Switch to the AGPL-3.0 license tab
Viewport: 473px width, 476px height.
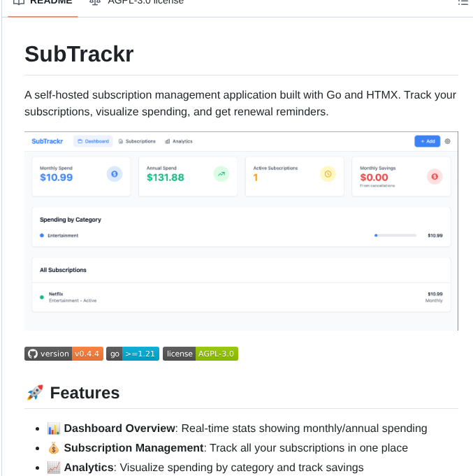pos(136,3)
